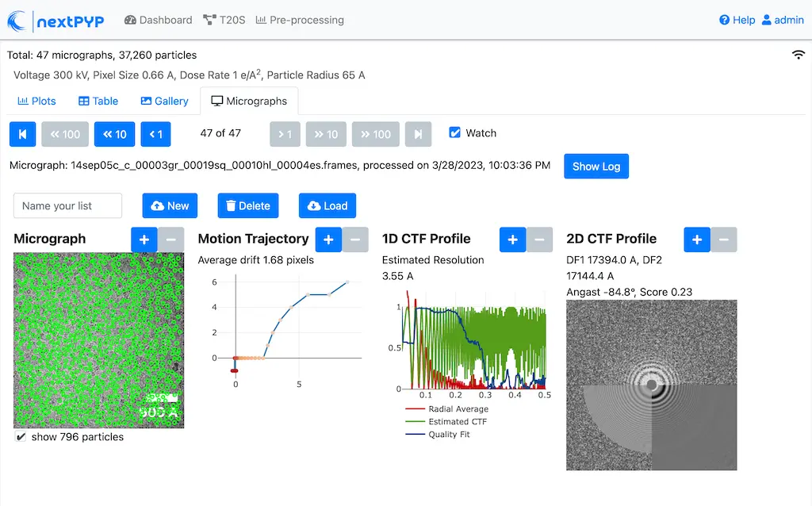This screenshot has width=812, height=506.
Task: Enlarge the 1D CTF Profile panel
Action: pos(512,239)
